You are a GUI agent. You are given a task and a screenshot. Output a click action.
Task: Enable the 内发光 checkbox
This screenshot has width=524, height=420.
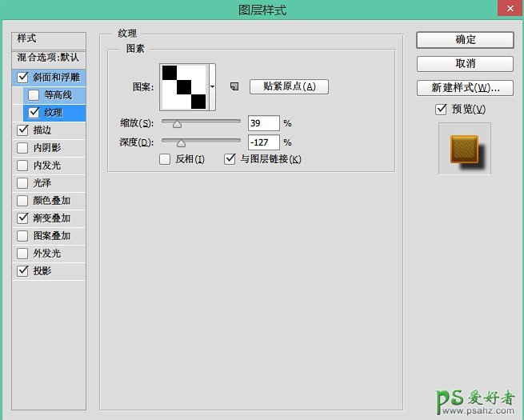pos(22,166)
